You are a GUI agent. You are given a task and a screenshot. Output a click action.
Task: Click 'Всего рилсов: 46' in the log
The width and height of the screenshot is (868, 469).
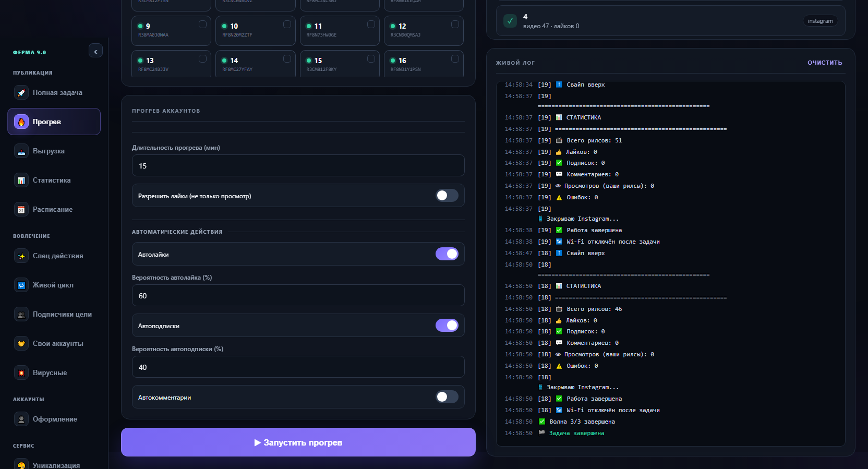[x=594, y=309]
